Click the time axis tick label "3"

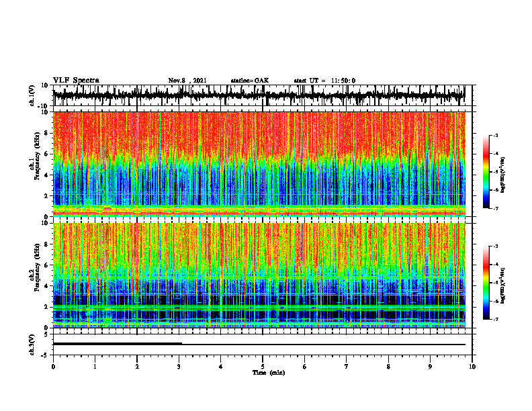click(179, 367)
